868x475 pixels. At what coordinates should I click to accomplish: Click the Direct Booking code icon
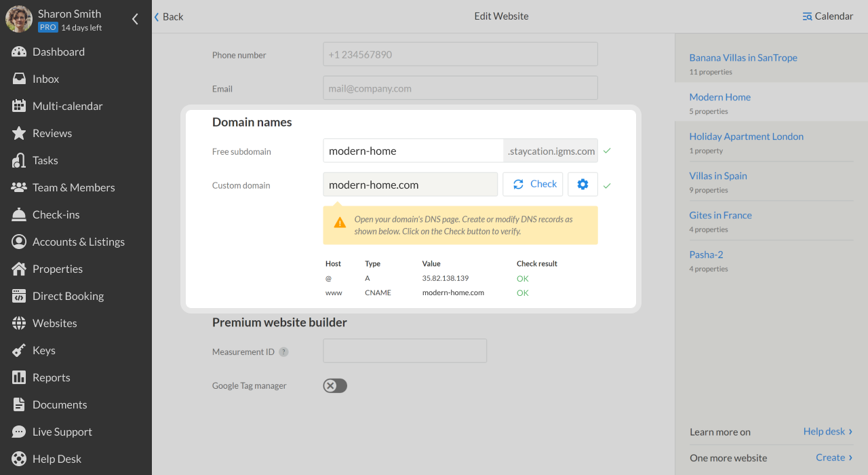[x=19, y=296]
